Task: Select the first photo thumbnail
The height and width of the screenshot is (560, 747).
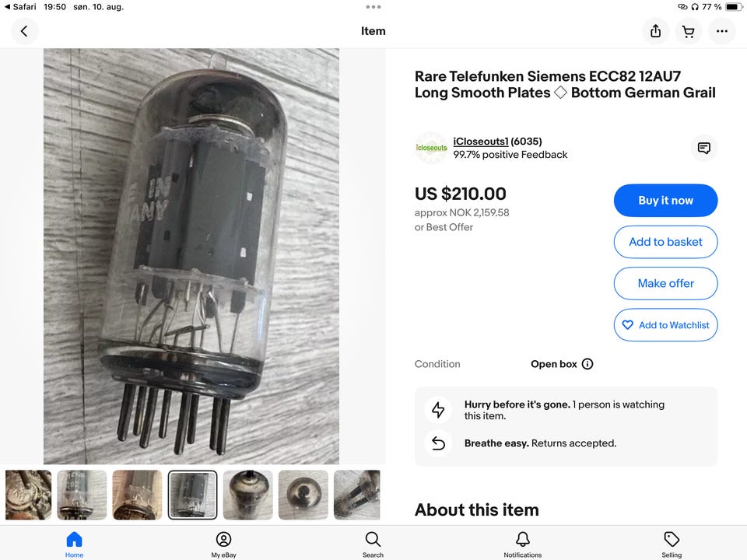Action: 29,495
